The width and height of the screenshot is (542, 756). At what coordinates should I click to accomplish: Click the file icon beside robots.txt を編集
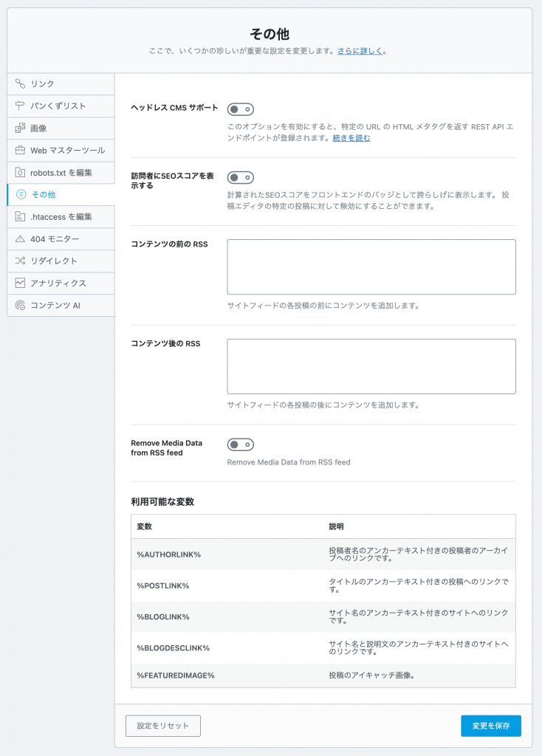(20, 172)
